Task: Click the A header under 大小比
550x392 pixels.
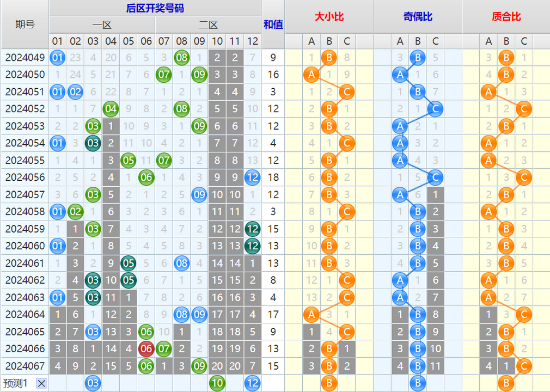Action: [311, 41]
